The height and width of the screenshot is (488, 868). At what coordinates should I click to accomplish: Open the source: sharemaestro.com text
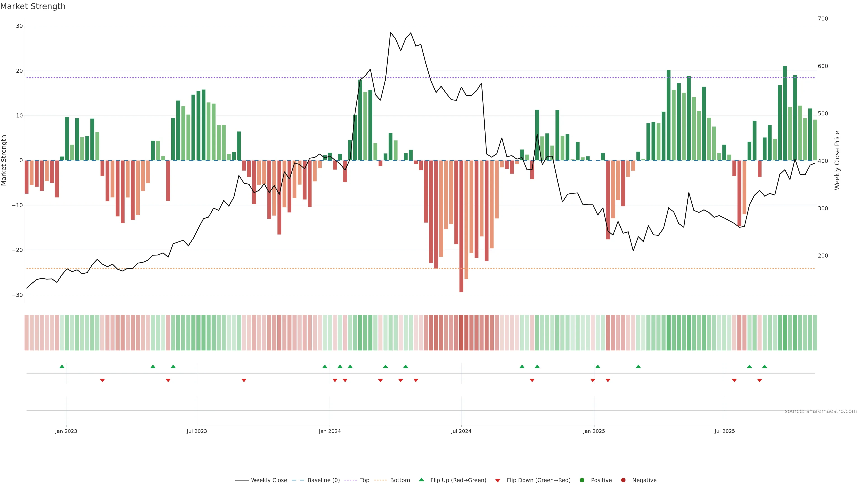pyautogui.click(x=821, y=411)
